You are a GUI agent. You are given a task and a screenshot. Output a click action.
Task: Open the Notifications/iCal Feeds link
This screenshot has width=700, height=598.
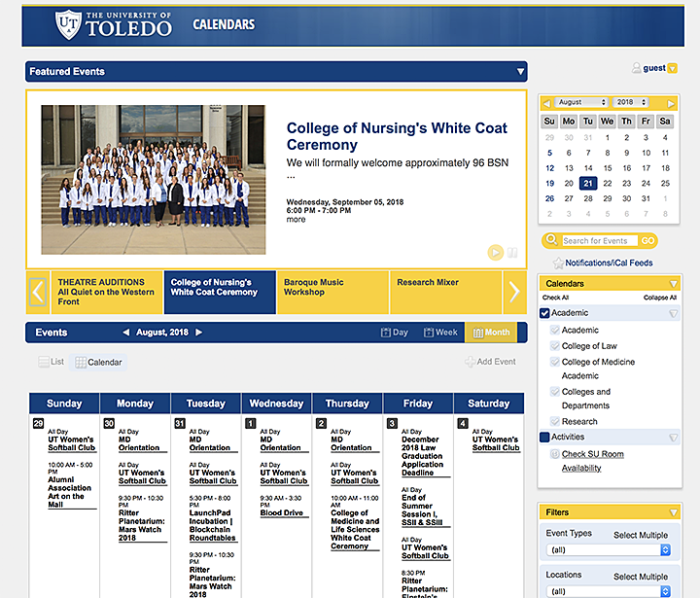(609, 264)
